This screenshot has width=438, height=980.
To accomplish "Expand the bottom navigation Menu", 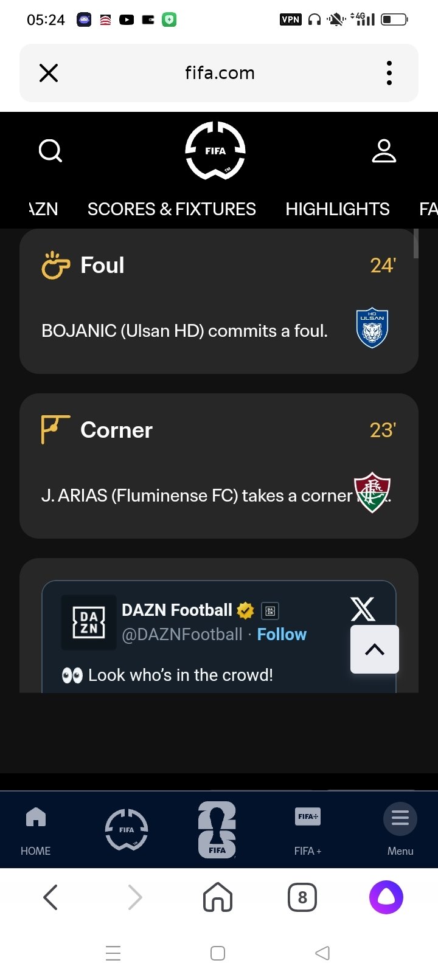I will pos(400,829).
